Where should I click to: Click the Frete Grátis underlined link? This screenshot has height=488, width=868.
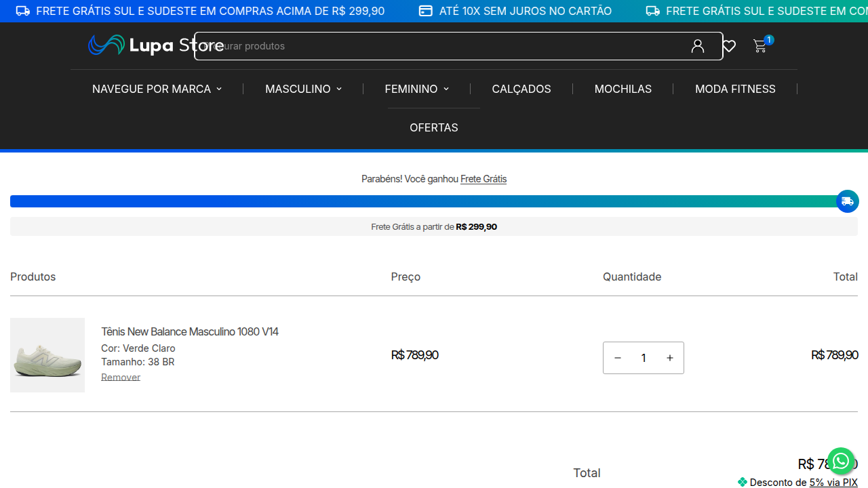(x=484, y=179)
